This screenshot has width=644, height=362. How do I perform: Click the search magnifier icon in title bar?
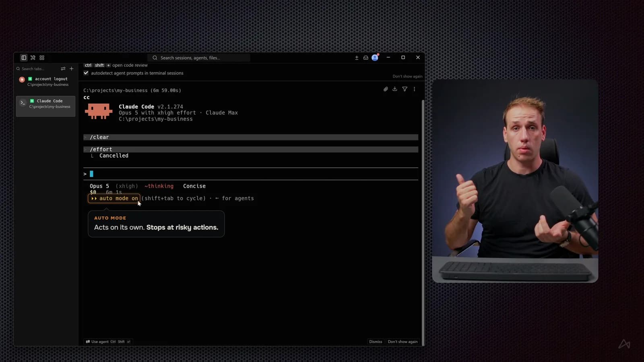[x=155, y=58]
